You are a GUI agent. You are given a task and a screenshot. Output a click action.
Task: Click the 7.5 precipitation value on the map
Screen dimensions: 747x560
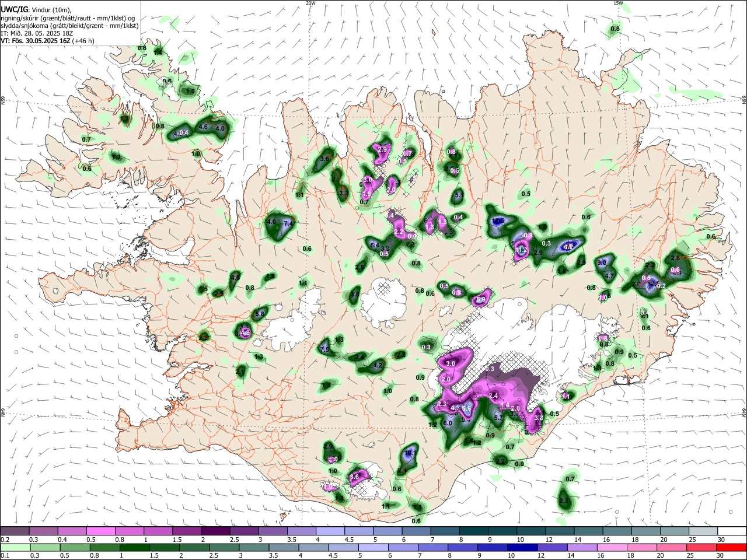[325, 349]
